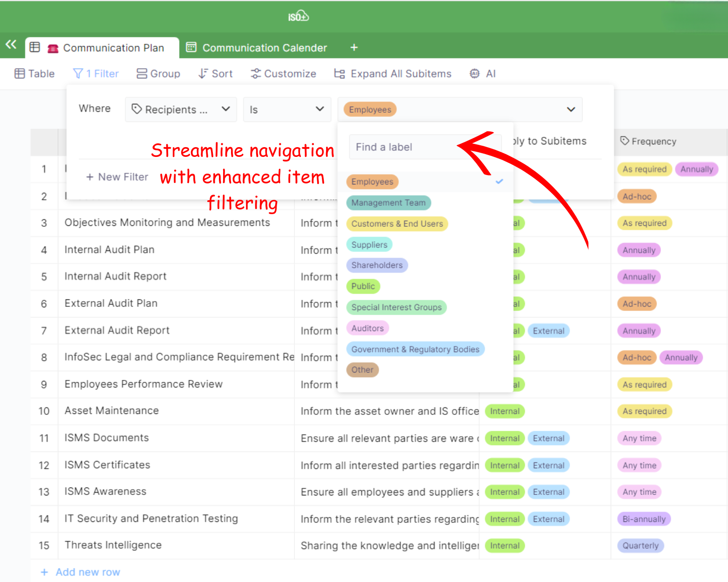Screen dimensions: 728x582
Task: Select the Communication Plan tab
Action: point(113,48)
